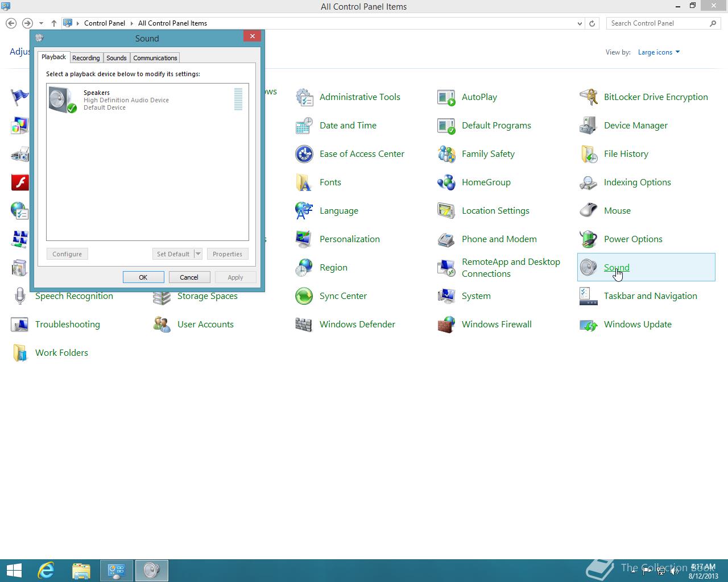The image size is (728, 582).
Task: Click the Work Folders icon
Action: (x=20, y=353)
